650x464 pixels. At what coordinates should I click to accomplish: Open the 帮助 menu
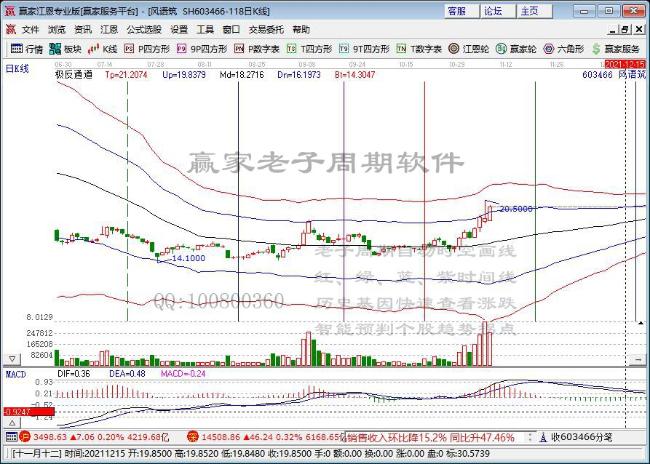301,29
